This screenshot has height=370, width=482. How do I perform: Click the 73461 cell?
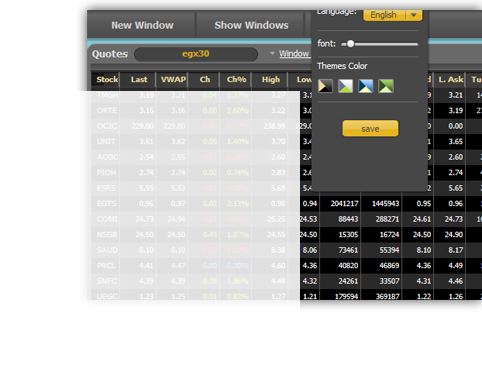[x=340, y=250]
